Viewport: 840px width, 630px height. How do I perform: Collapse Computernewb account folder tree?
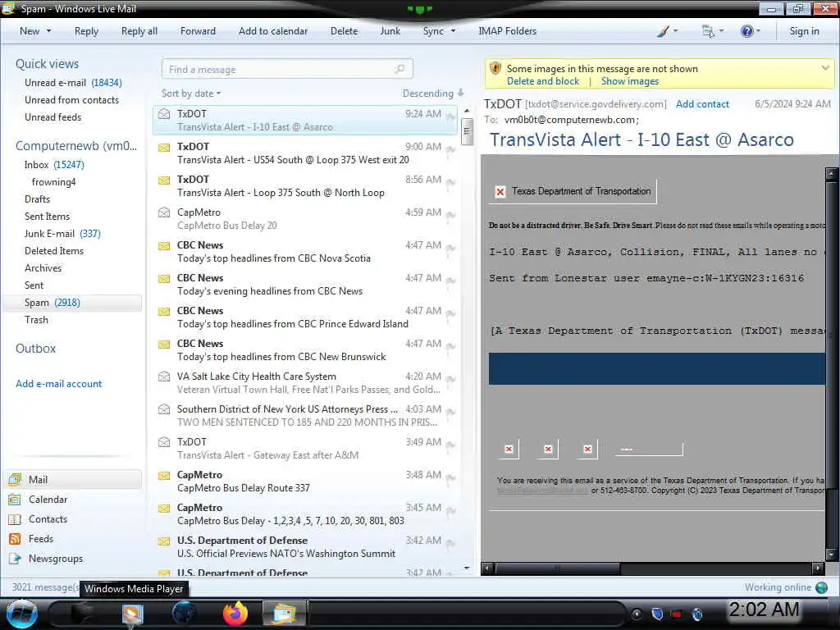point(76,146)
